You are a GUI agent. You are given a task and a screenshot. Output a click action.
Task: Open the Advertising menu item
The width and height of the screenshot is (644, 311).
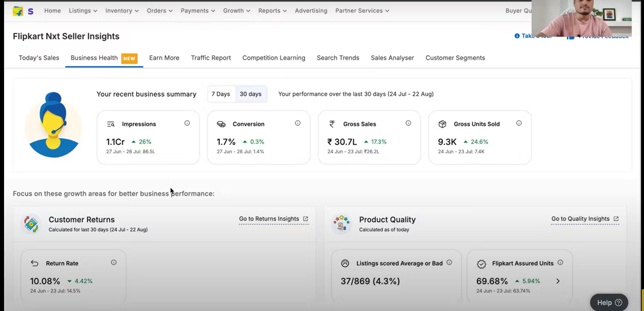point(311,11)
